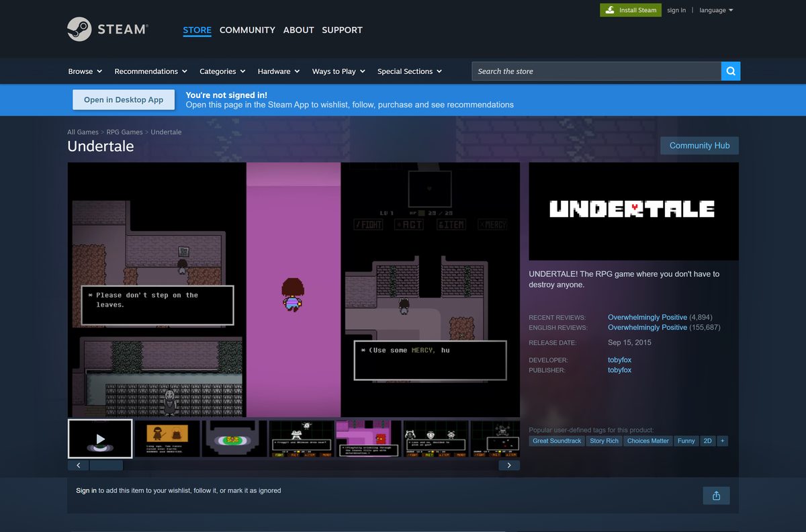Viewport: 806px width, 532px height.
Task: Open English reviews Overwhelmingly Positive link
Action: (647, 327)
